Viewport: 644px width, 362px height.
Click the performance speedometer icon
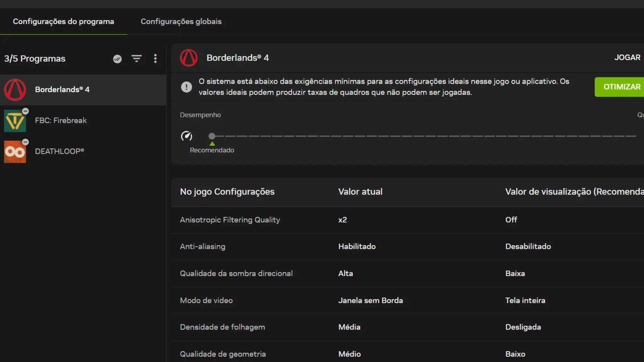tap(186, 136)
